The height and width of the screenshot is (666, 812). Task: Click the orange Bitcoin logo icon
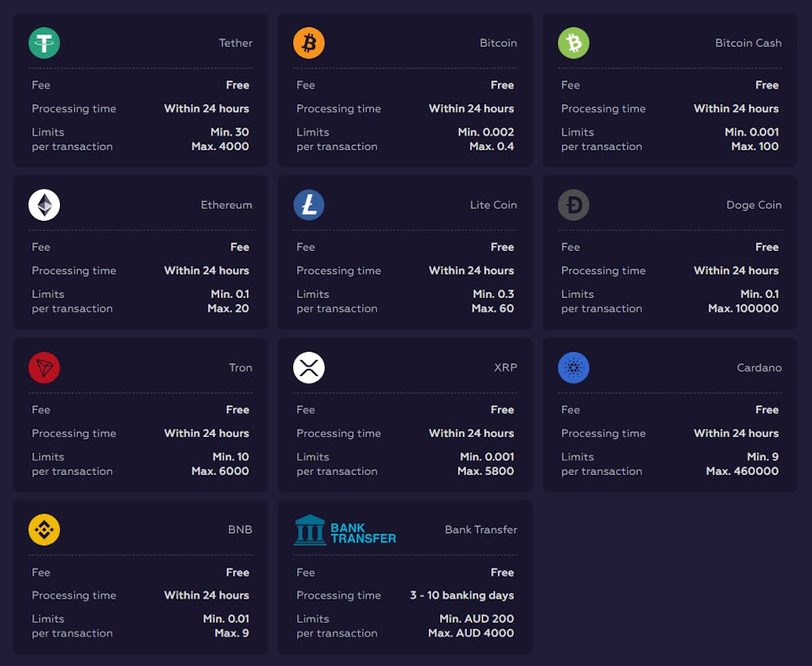[x=309, y=43]
